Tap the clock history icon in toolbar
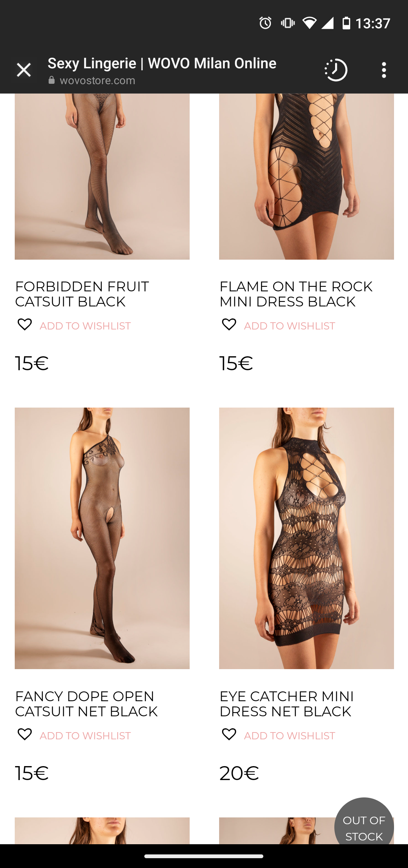Screen dimensions: 408x868 pos(336,70)
